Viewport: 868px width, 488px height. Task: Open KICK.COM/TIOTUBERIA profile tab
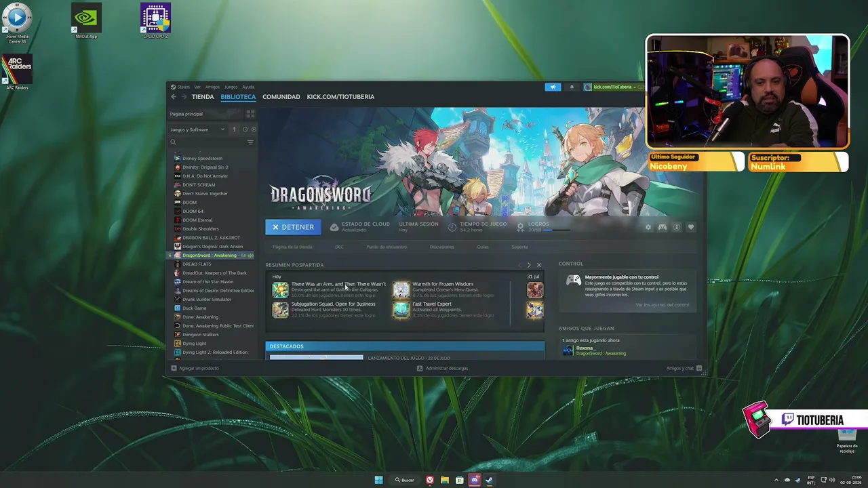(340, 97)
